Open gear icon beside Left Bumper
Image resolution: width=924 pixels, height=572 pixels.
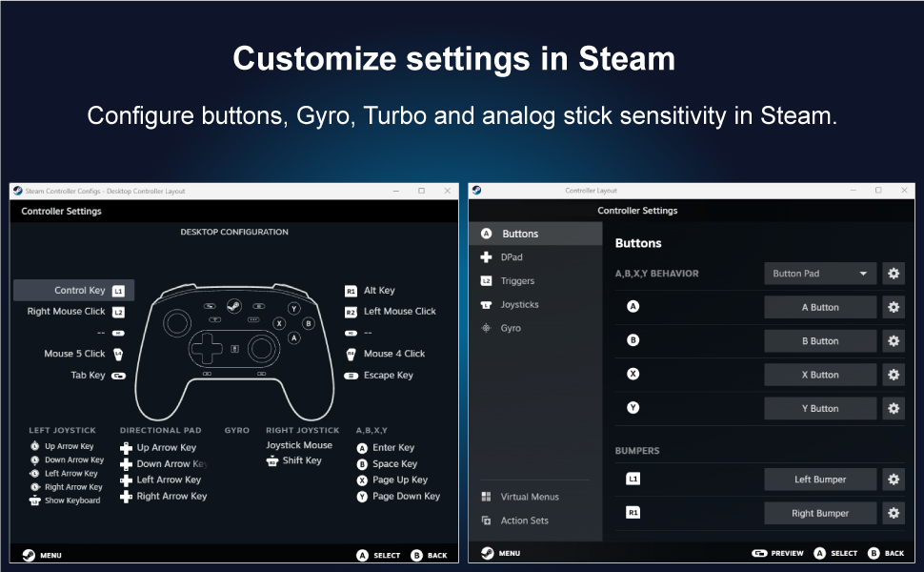click(894, 480)
